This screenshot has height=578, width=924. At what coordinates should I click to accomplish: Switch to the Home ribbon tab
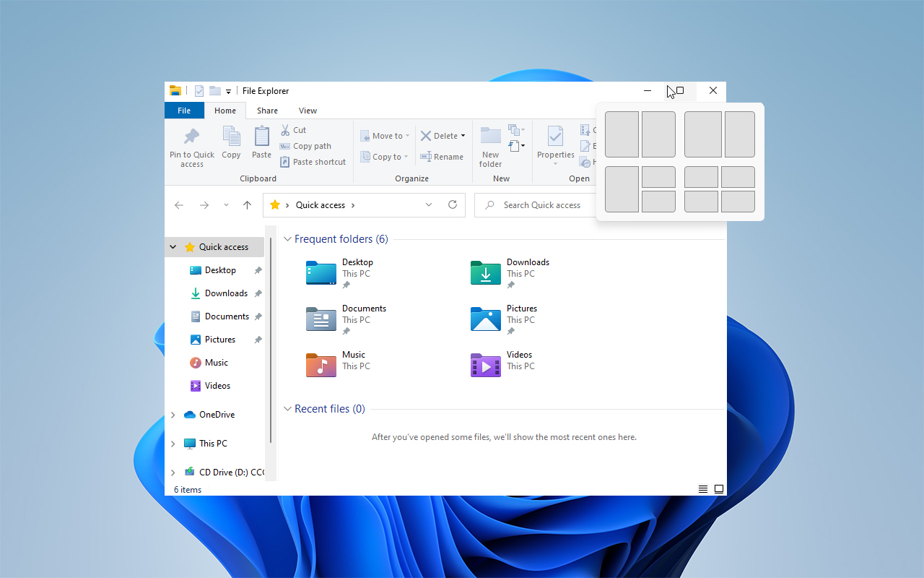pyautogui.click(x=225, y=111)
